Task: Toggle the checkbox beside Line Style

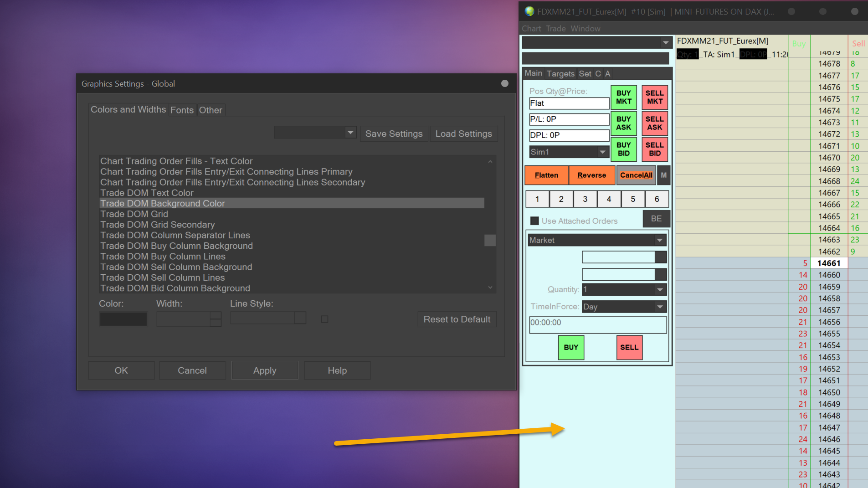Action: tap(324, 319)
